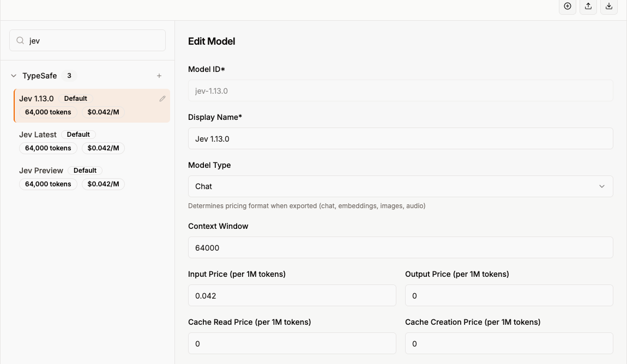This screenshot has height=364, width=627.
Task: Select the Jev Preview model
Action: coord(92,178)
